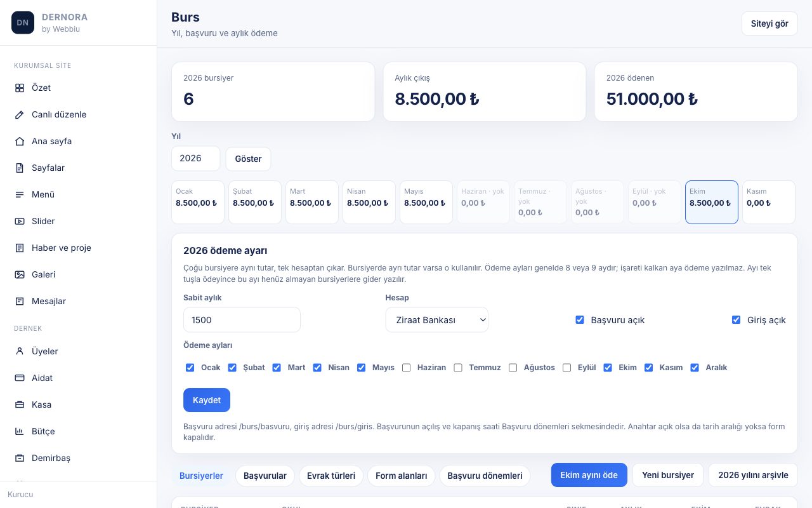The height and width of the screenshot is (508, 812).
Task: Select the Kasım month card
Action: [x=769, y=203]
